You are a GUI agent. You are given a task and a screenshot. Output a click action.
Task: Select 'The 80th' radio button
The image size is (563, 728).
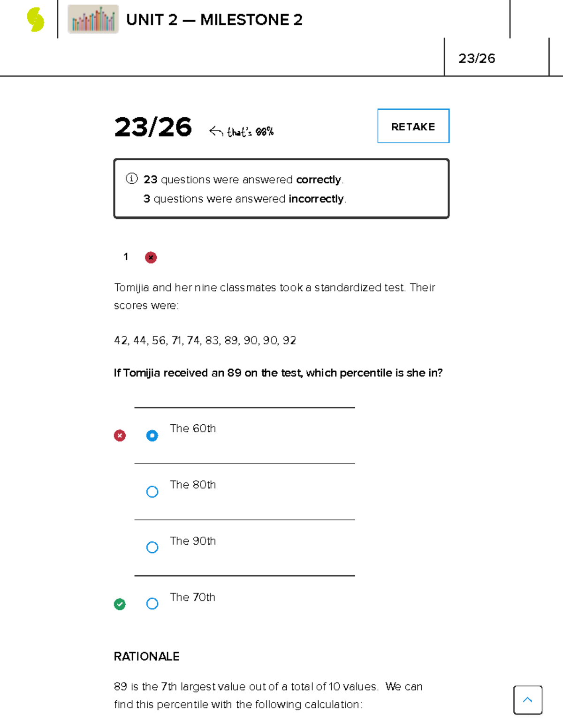(152, 492)
